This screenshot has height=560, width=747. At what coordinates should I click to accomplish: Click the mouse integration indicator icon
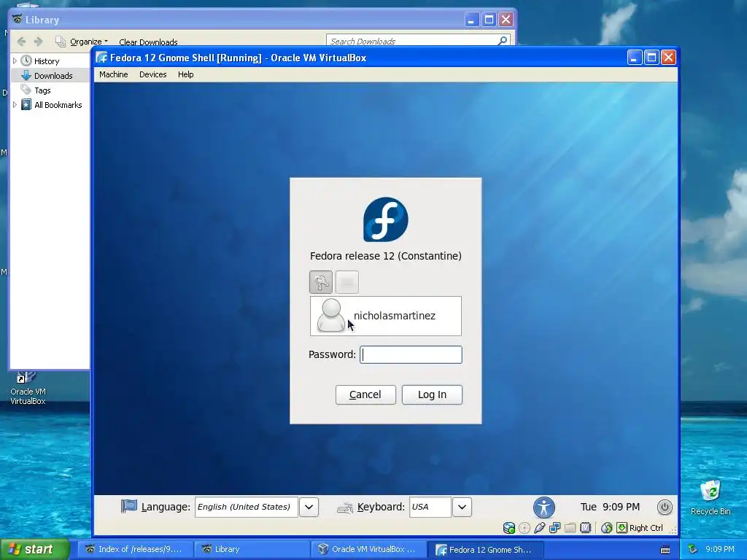click(x=606, y=528)
